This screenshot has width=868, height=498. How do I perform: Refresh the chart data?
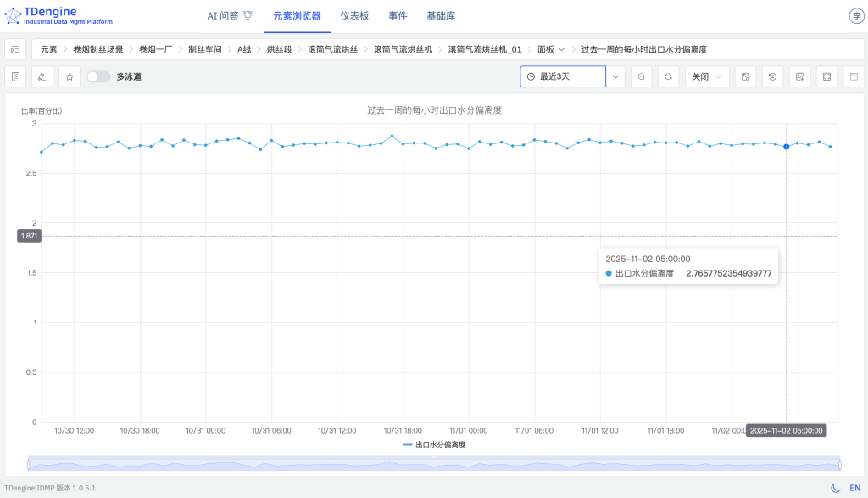point(668,76)
